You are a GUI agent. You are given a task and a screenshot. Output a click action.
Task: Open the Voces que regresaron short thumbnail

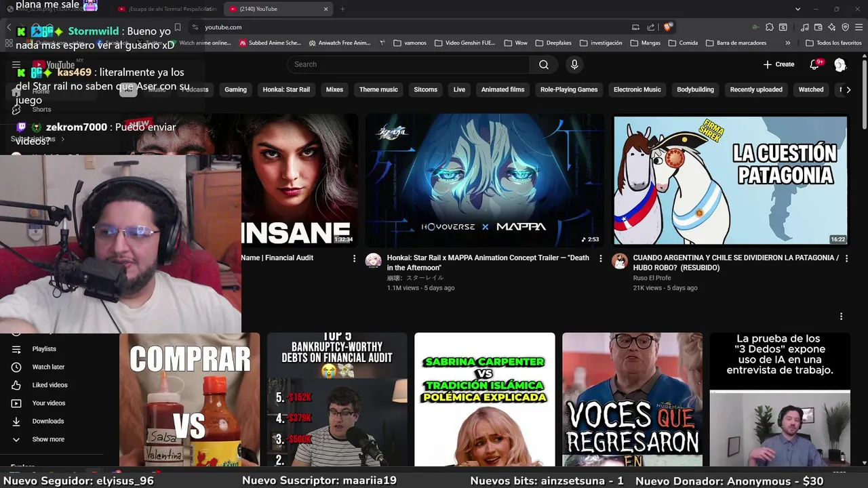click(632, 399)
